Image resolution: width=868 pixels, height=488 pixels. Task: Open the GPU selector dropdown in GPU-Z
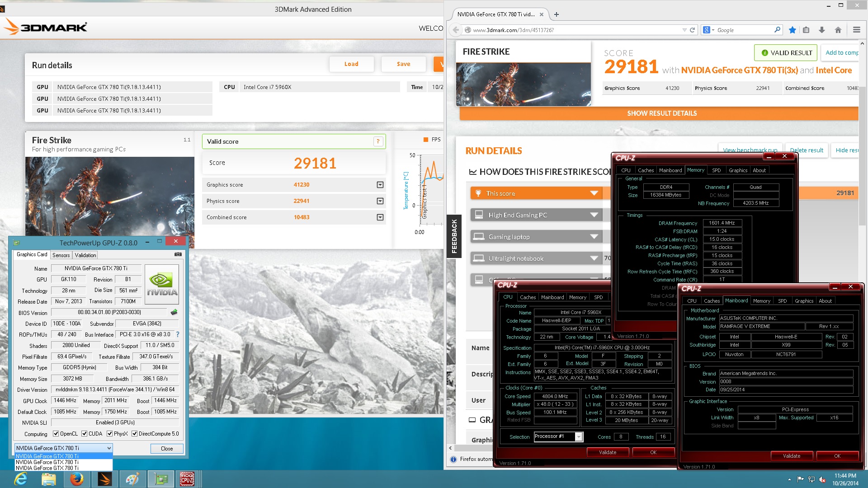click(x=63, y=448)
